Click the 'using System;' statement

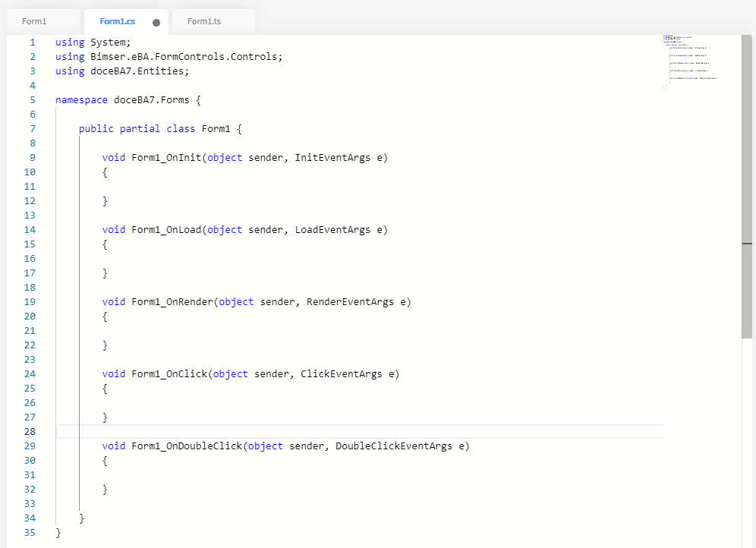point(93,42)
